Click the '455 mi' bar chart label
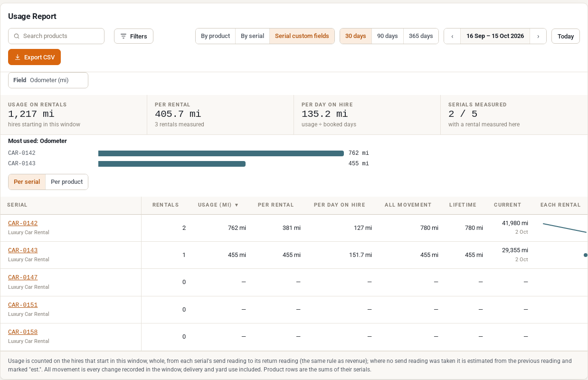The image size is (588, 380). (x=359, y=164)
